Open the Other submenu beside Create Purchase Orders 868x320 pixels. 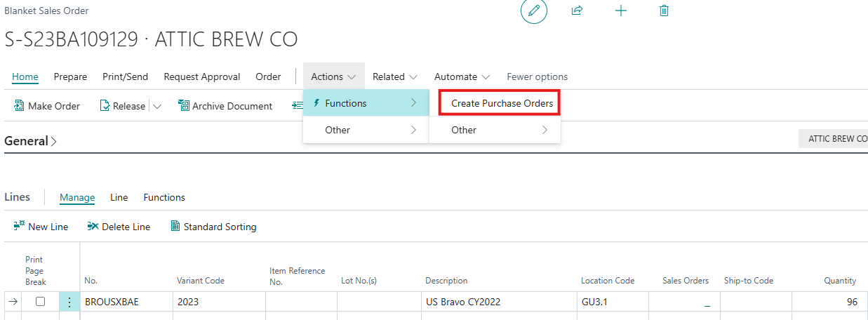[x=495, y=130]
